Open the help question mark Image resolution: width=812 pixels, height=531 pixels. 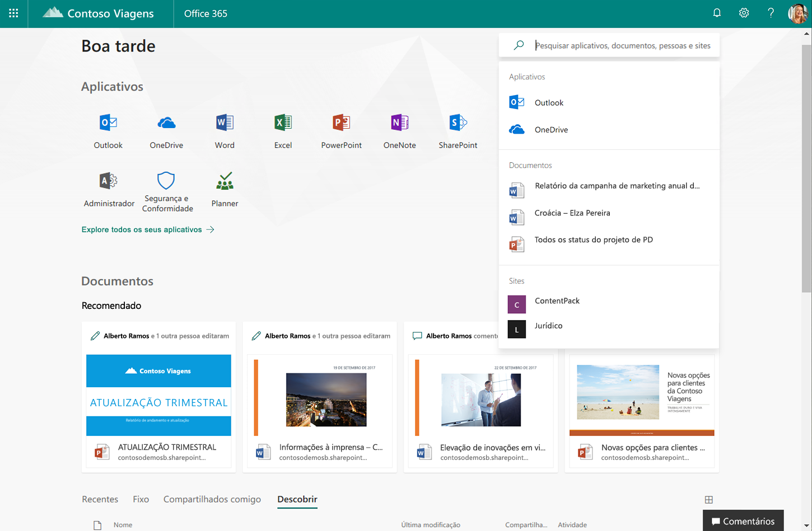[x=771, y=13]
